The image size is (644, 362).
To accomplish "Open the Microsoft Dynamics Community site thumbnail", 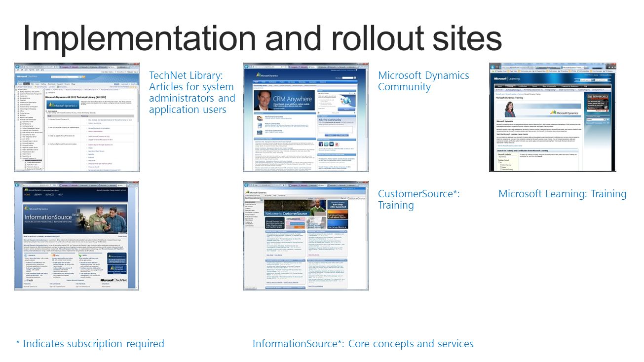I will tap(306, 117).
